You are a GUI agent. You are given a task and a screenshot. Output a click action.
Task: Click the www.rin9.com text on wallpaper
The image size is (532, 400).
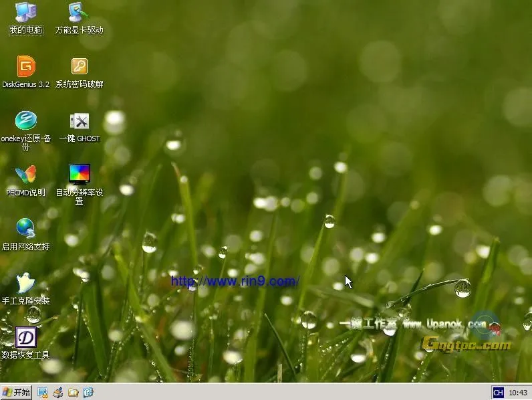tap(235, 281)
